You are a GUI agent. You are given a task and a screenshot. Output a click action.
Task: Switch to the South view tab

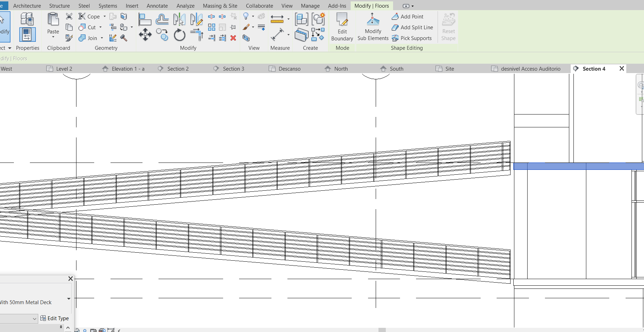[x=396, y=69]
